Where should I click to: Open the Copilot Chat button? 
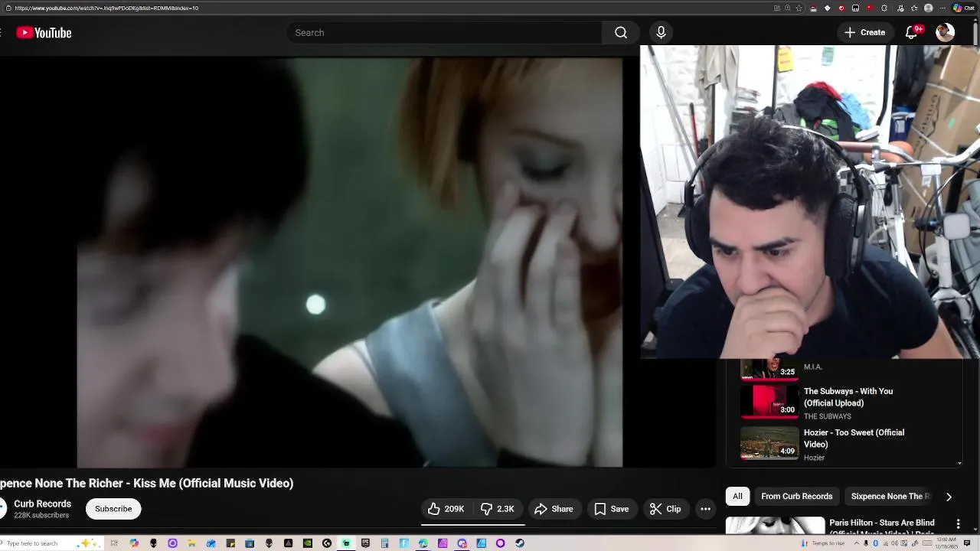click(x=964, y=8)
